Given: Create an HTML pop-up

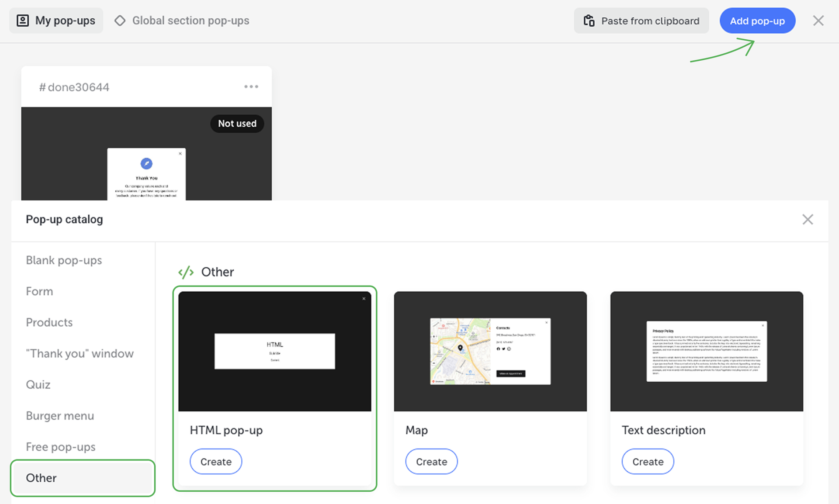Looking at the screenshot, I should (x=216, y=462).
